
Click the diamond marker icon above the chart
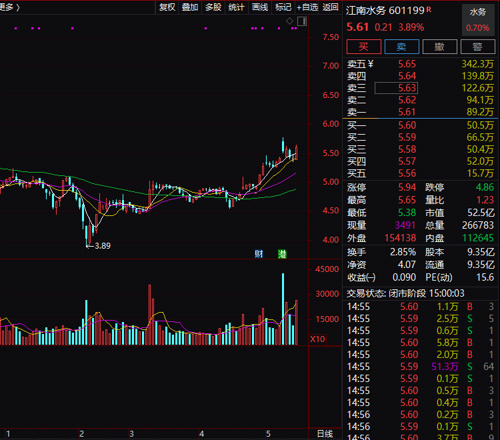pyautogui.click(x=289, y=21)
